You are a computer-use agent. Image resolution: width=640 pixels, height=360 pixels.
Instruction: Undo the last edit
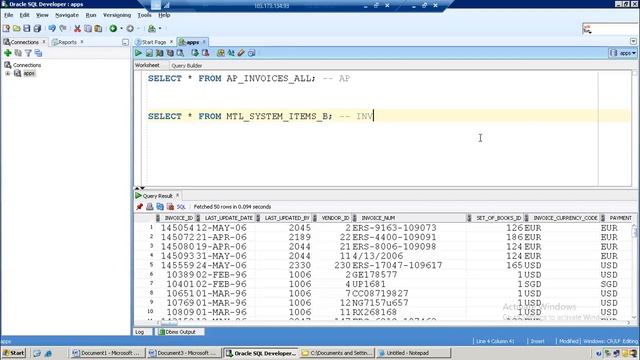point(52,29)
